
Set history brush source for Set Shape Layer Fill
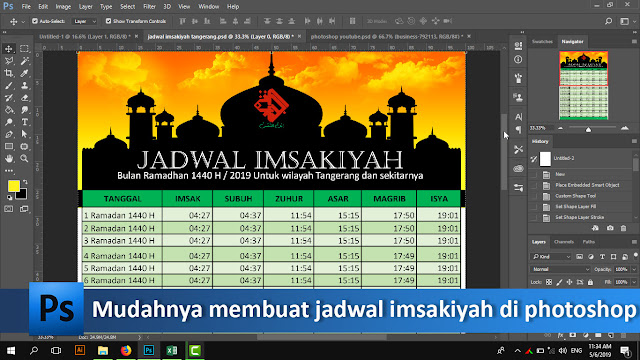click(x=534, y=207)
